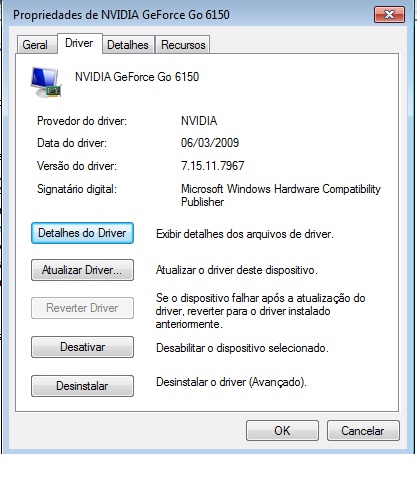
Task: Click the 'Desinstalar o driver (Avançado)' description
Action: point(231,382)
